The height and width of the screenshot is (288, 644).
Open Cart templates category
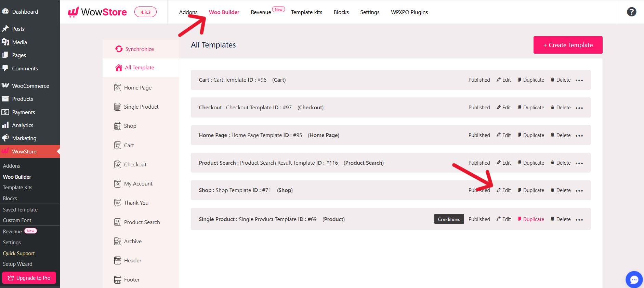(x=124, y=145)
